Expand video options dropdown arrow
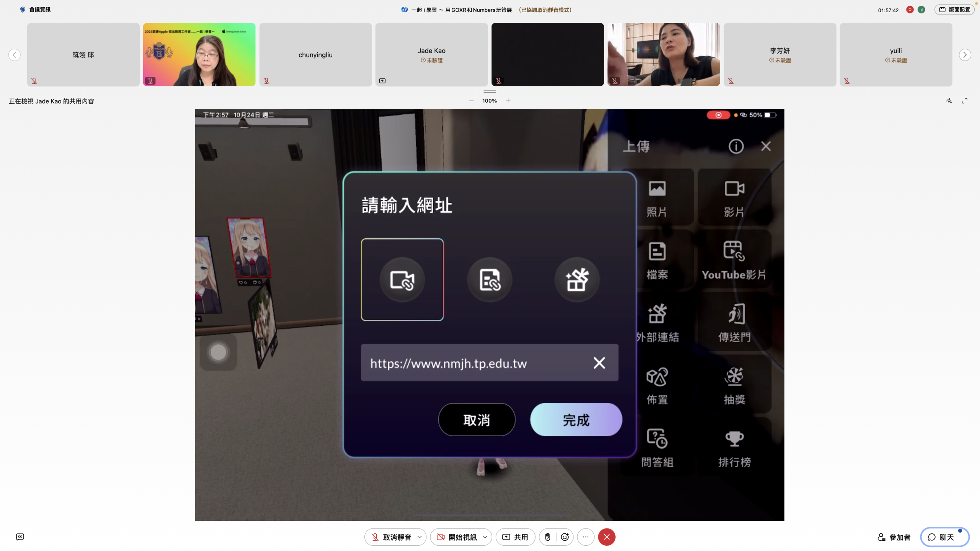Image resolution: width=980 pixels, height=551 pixels. pos(485,537)
